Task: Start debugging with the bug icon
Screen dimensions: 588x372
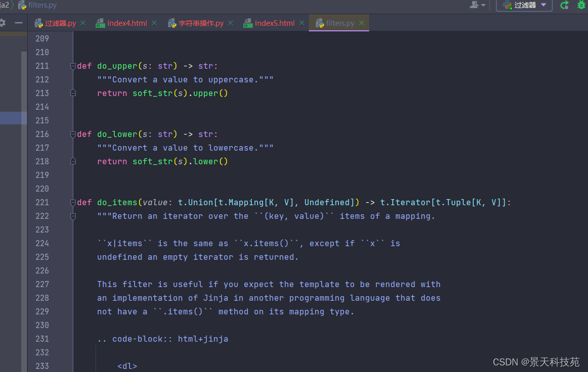Action: coord(581,5)
